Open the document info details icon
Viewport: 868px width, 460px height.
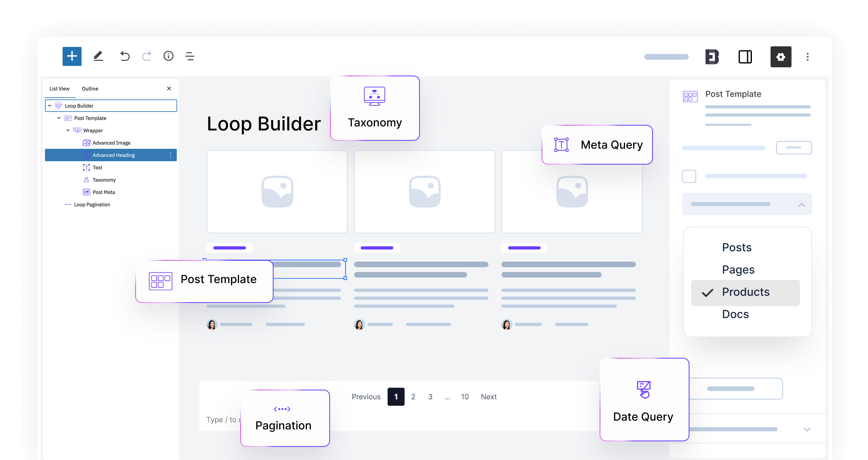click(x=169, y=56)
